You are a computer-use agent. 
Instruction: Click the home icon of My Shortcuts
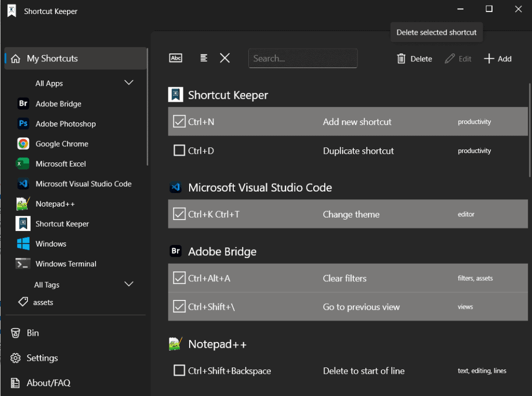(15, 59)
